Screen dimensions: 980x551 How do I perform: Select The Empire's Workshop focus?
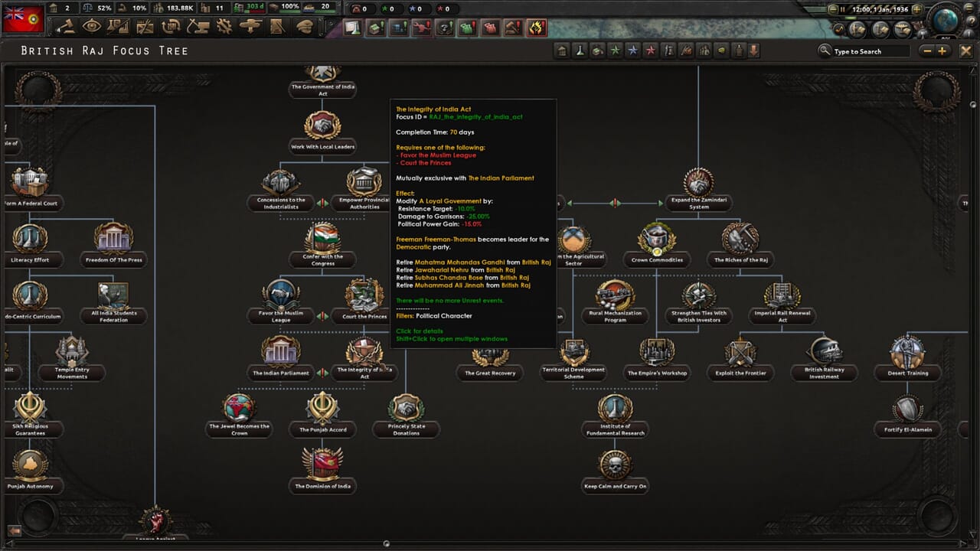pos(657,358)
